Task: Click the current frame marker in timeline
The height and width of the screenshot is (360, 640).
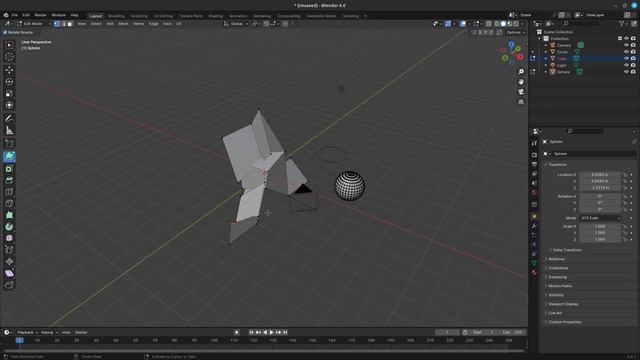Action: 19,340
